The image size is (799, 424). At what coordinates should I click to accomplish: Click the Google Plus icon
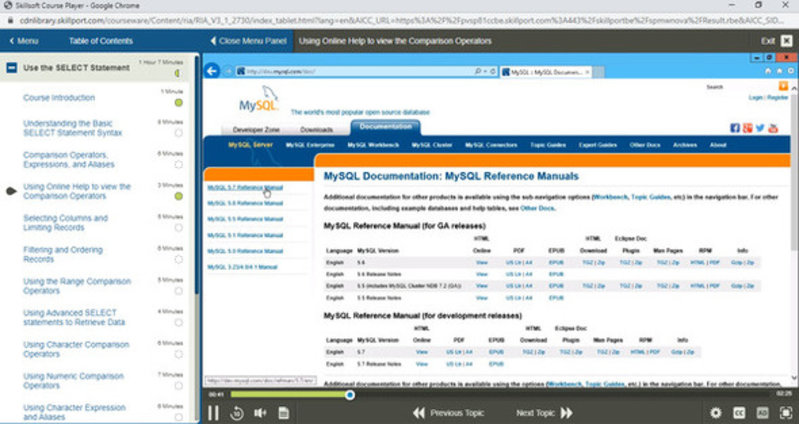pyautogui.click(x=747, y=128)
